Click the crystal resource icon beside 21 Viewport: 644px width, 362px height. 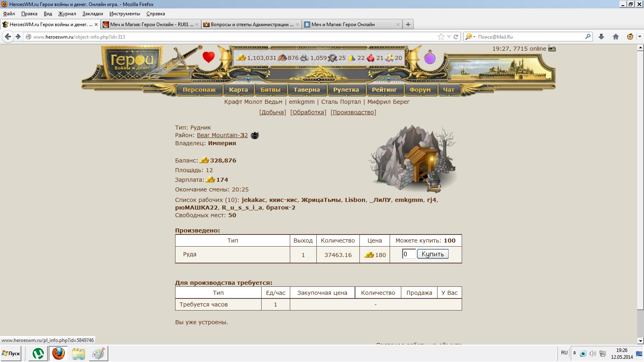click(371, 58)
